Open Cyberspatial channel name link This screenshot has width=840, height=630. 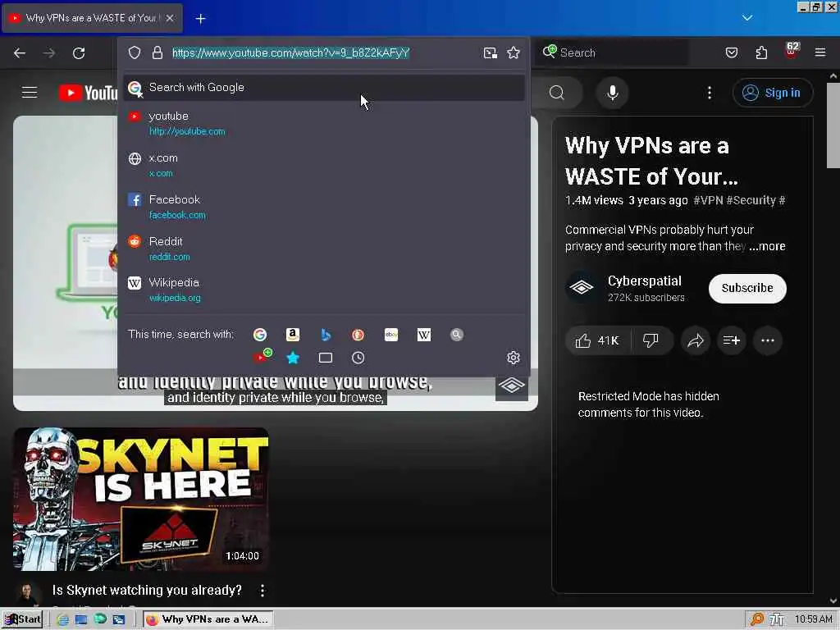coord(645,281)
